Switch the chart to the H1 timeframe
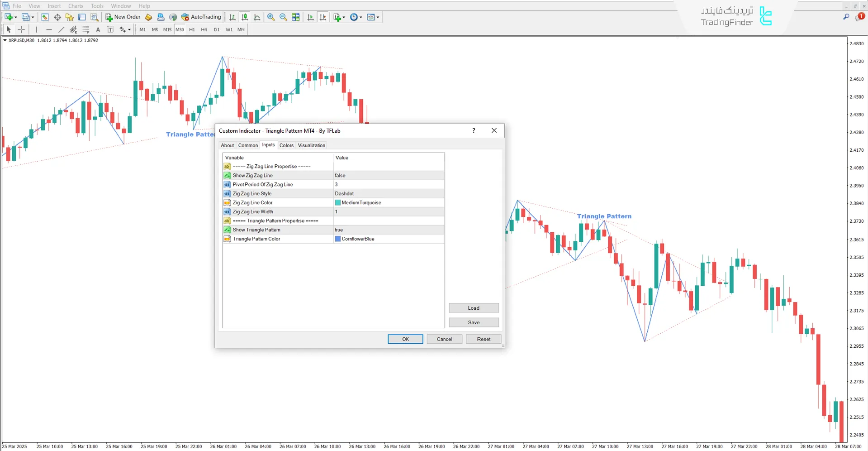 click(x=192, y=29)
